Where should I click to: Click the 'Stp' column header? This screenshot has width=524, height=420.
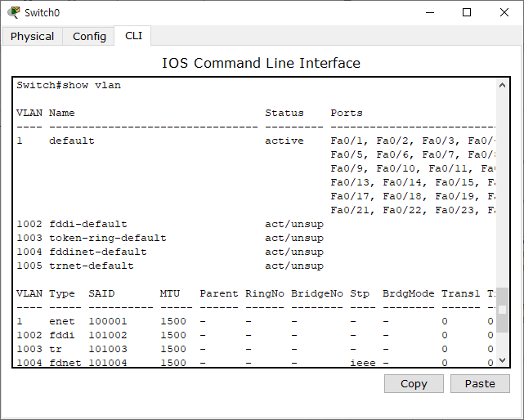360,293
